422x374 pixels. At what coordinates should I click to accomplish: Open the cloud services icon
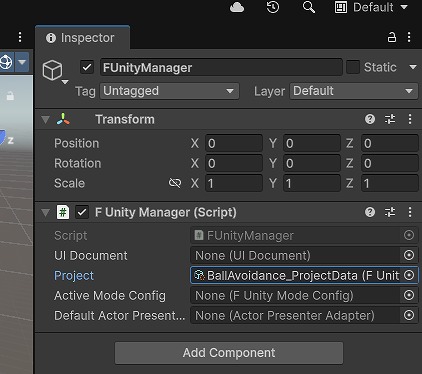point(237,7)
